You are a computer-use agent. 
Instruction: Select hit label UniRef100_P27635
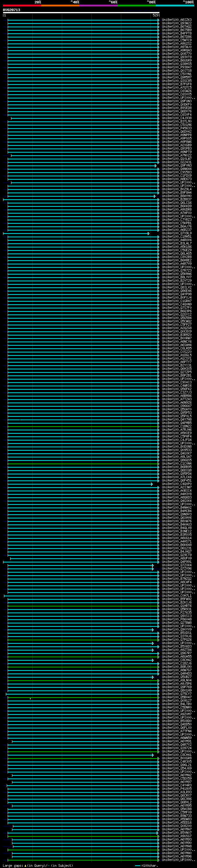[176, 612]
